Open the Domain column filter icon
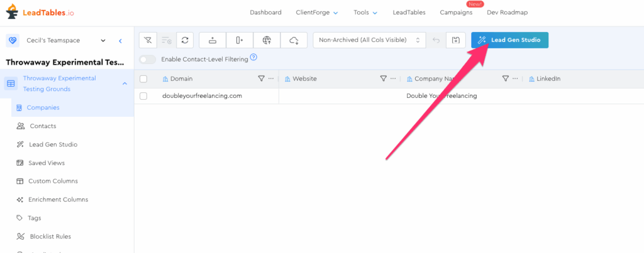This screenshot has height=253, width=644. tap(262, 78)
